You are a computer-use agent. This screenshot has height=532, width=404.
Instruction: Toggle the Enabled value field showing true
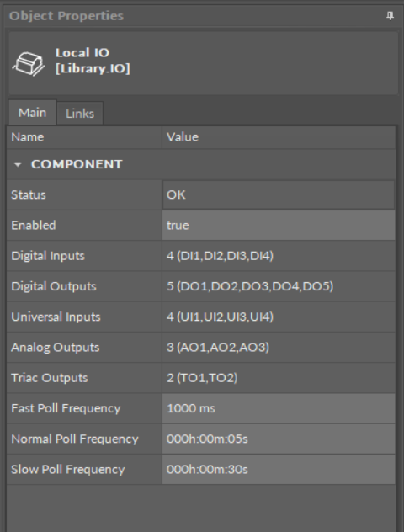tap(279, 226)
